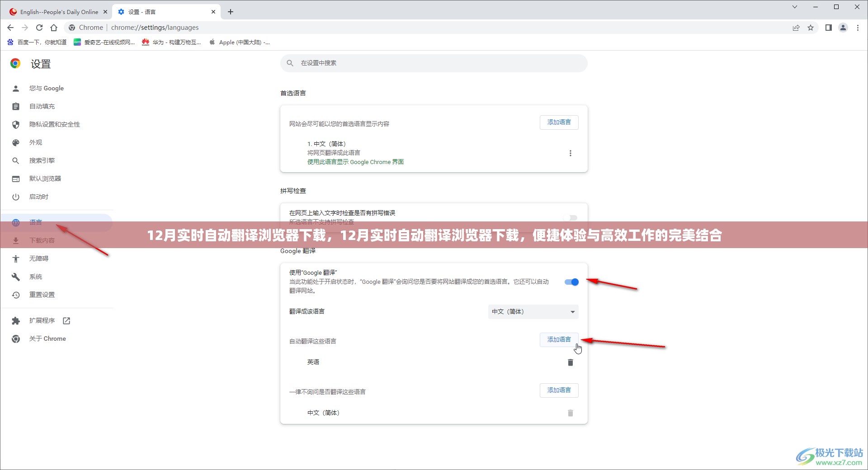
Task: Add language to 一律不询问是否翻译 list
Action: pos(559,390)
